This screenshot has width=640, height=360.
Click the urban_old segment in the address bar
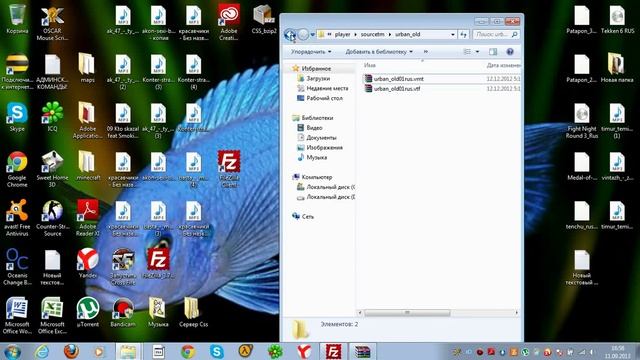[407, 34]
